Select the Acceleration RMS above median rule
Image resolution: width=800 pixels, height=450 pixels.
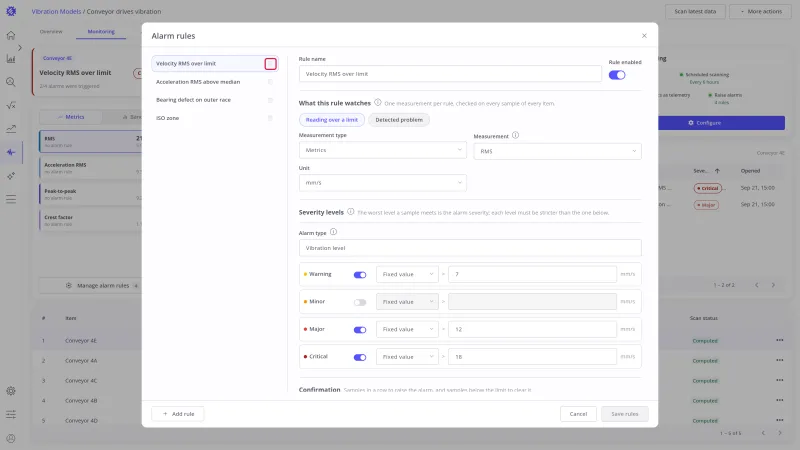215,82
